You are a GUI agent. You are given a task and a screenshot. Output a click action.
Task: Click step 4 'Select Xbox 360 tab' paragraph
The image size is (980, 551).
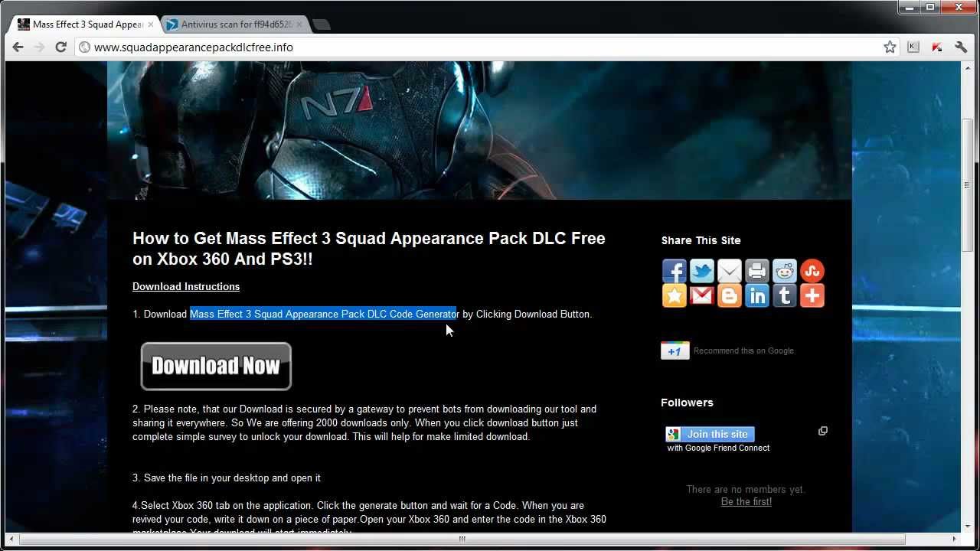369,519
